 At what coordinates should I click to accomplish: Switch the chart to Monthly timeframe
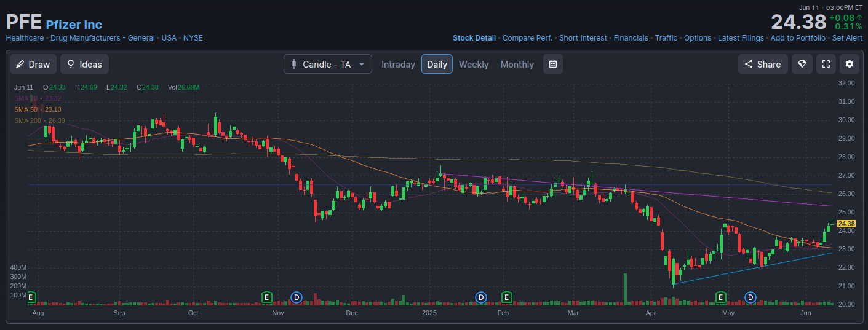click(517, 65)
